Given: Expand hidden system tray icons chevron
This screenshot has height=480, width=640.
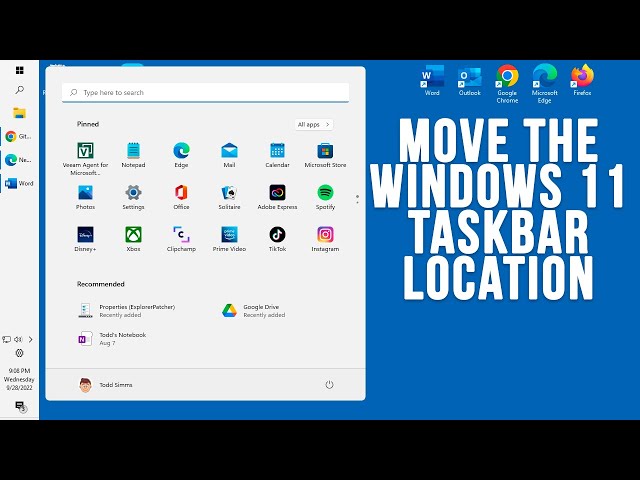Looking at the screenshot, I should click(x=31, y=339).
